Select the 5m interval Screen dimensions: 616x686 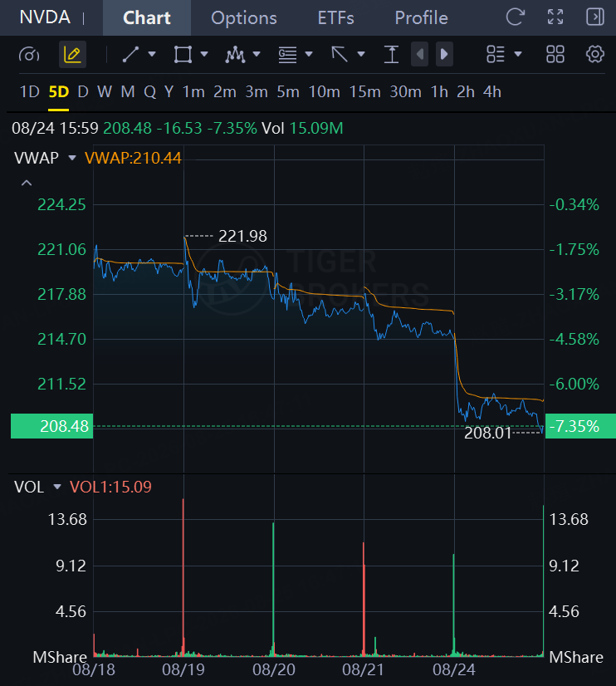point(288,92)
